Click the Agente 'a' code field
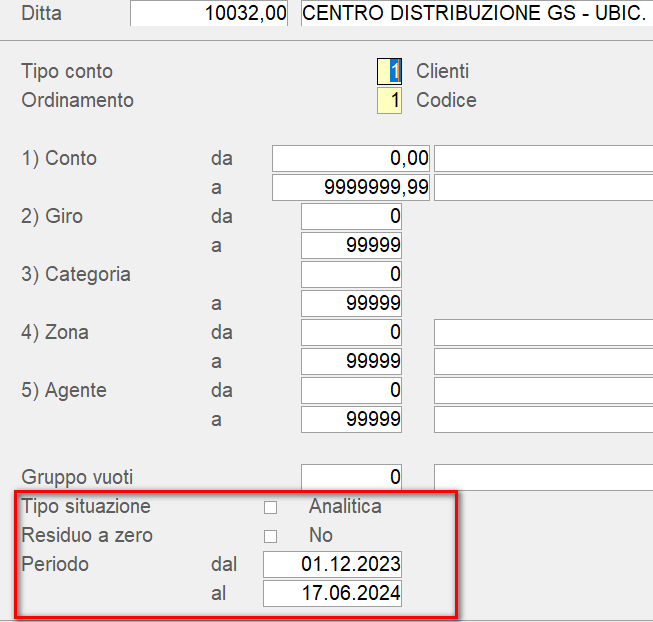This screenshot has height=622, width=653. [x=351, y=420]
